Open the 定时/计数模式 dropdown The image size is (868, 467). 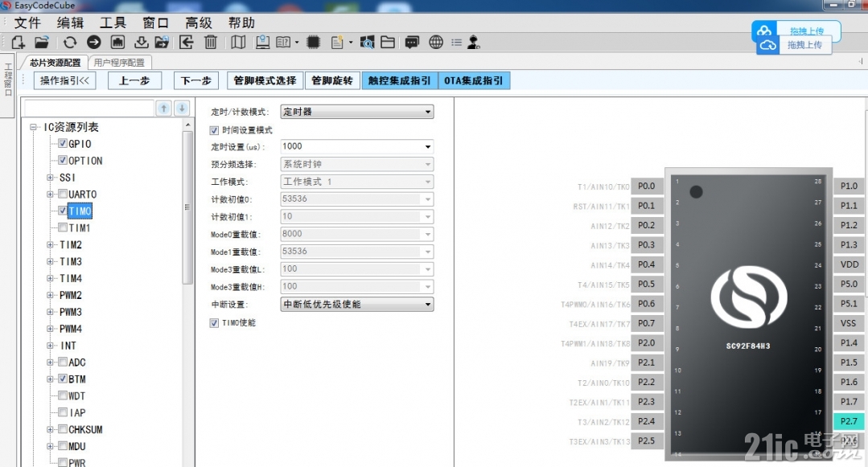[x=356, y=112]
